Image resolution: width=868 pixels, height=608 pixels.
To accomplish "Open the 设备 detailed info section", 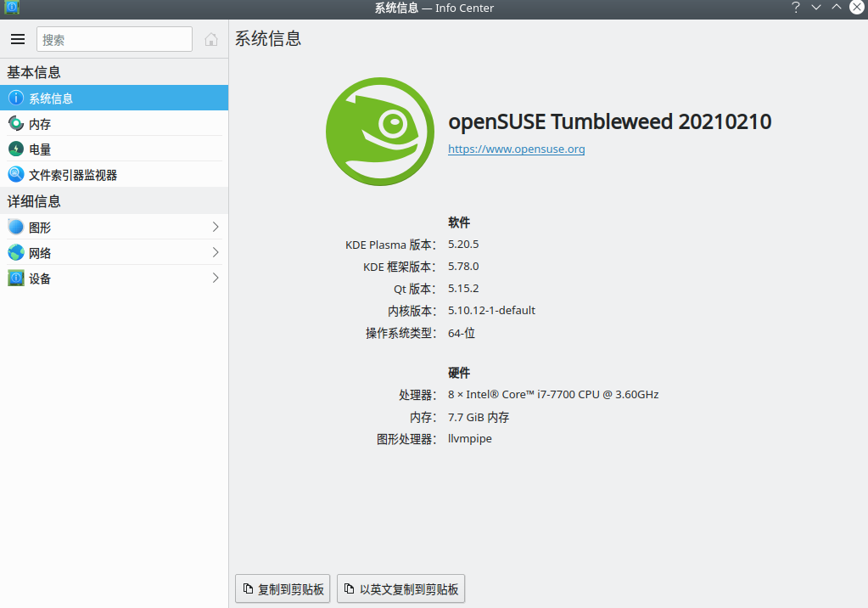I will pos(114,279).
